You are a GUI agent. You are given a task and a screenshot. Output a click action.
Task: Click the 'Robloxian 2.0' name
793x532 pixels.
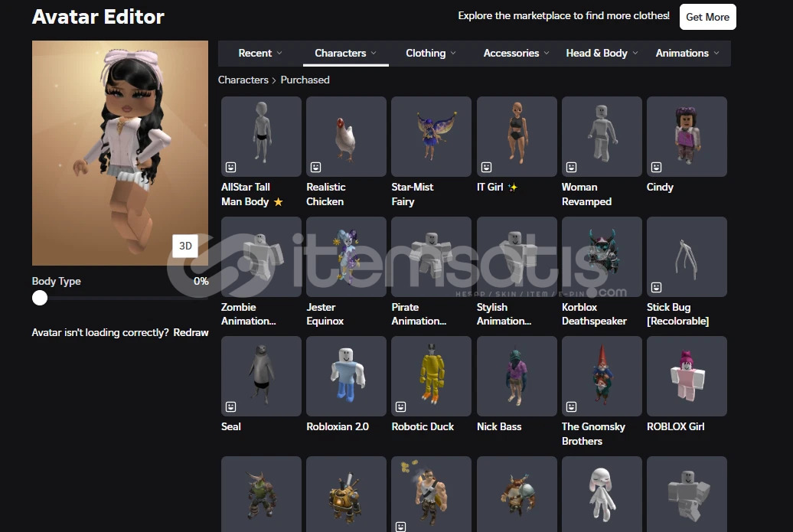pos(338,426)
